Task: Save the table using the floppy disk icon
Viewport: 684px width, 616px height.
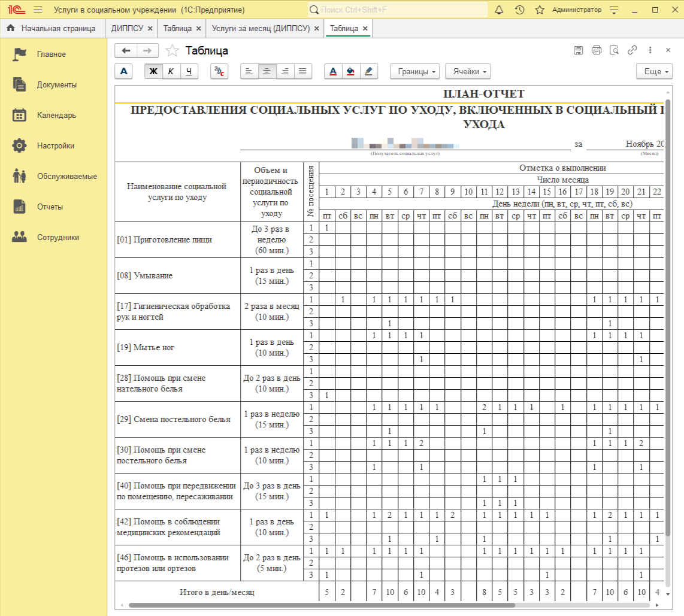Action: [x=578, y=51]
